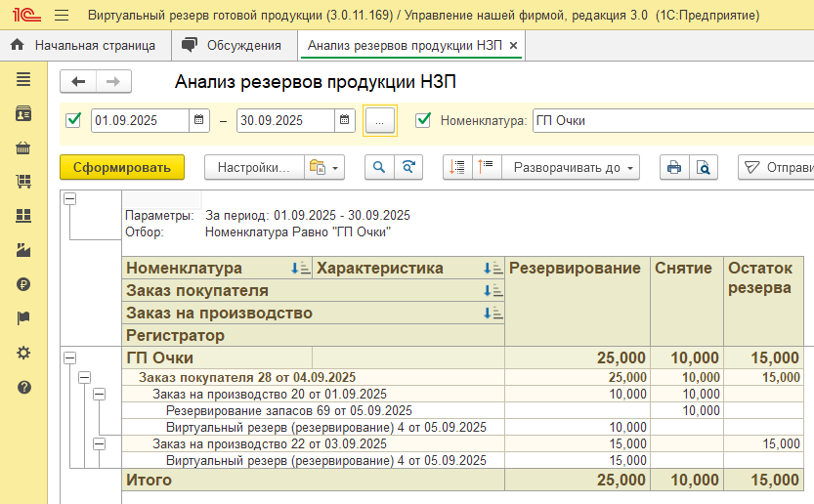Open the question mark help section
Image resolution: width=814 pixels, height=504 pixels.
(23, 387)
